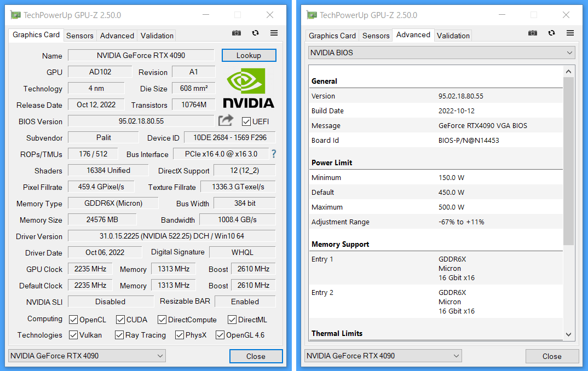Click the refresh icon in right window
This screenshot has height=371, width=588.
(x=551, y=33)
